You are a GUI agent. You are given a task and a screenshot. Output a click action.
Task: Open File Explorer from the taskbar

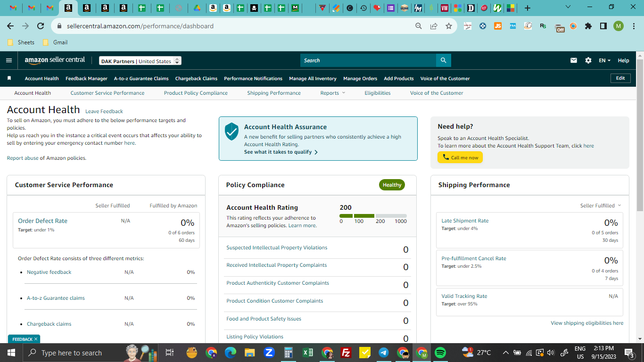point(250,353)
